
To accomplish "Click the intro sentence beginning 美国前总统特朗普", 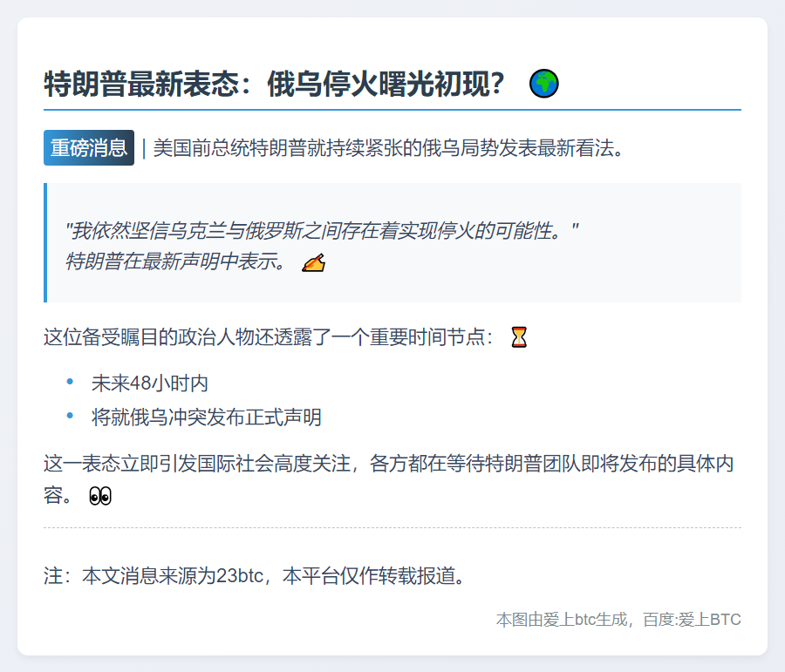I will (x=389, y=148).
